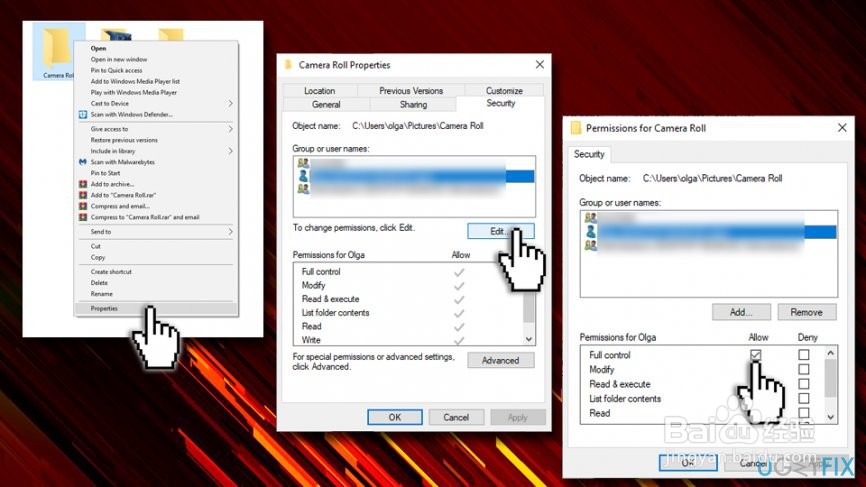Click down arrow of Properties permissions list scrollbar
The width and height of the screenshot is (866, 487).
pyautogui.click(x=529, y=339)
